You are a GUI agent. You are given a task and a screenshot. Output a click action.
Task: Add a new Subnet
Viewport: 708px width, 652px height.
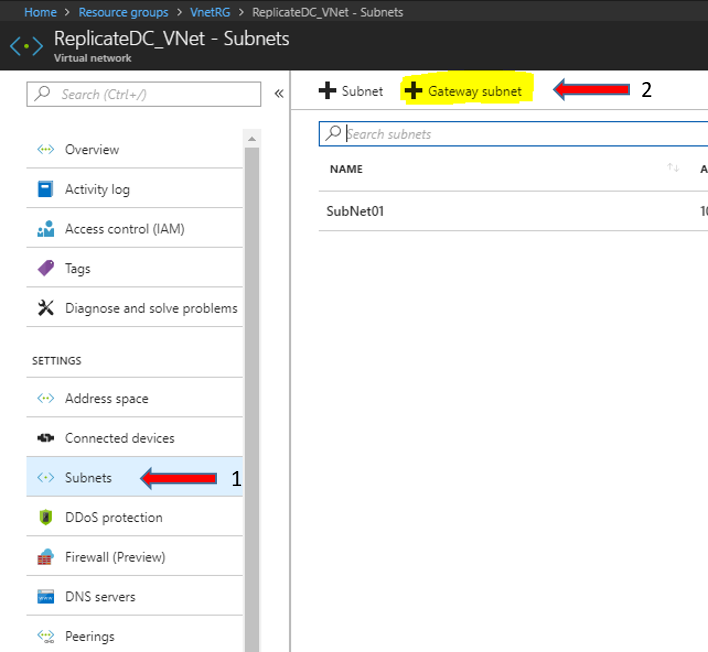(351, 91)
